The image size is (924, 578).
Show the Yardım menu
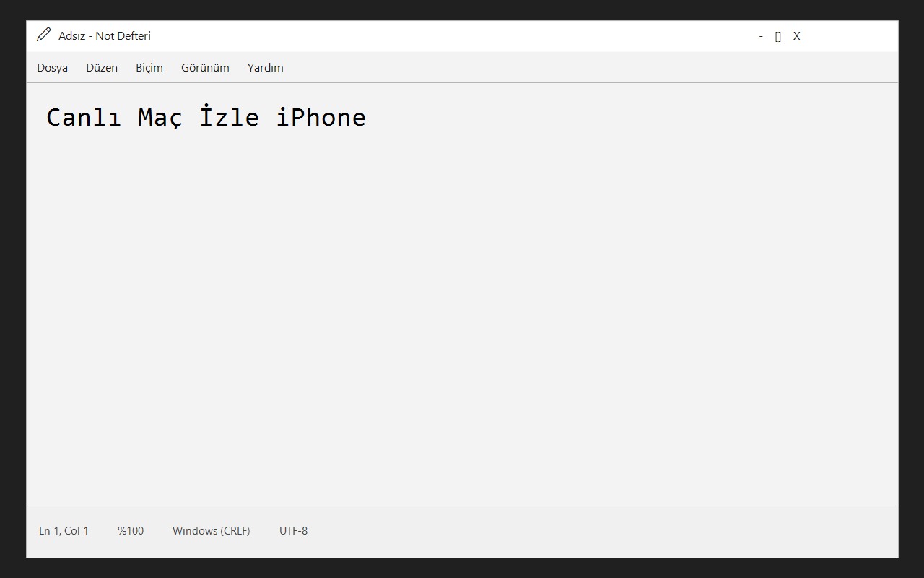tap(266, 67)
